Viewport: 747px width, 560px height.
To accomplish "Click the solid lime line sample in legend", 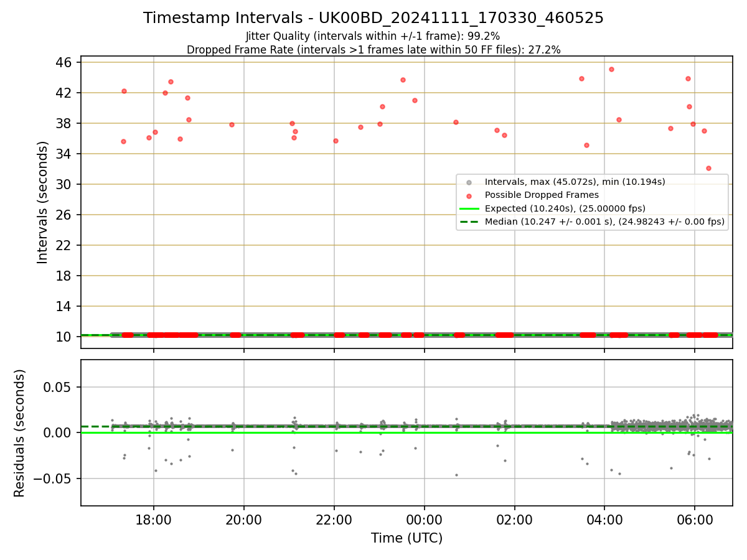I will click(x=469, y=208).
